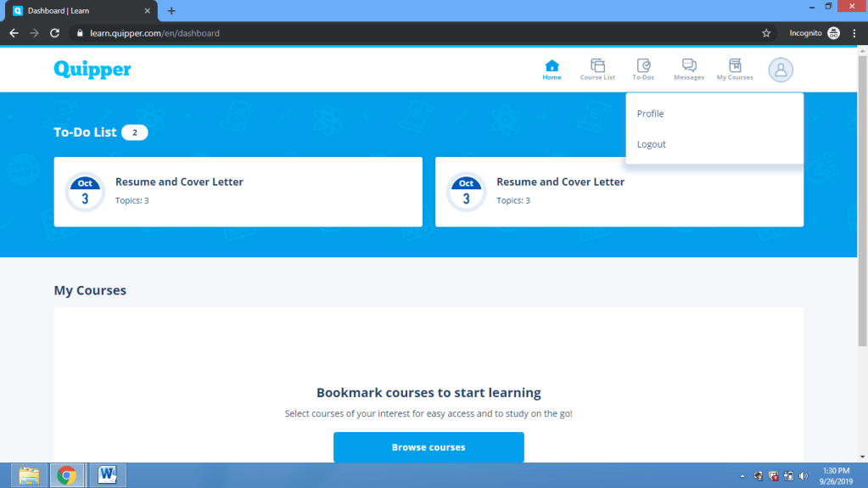Show hidden system tray icons
868x488 pixels.
[742, 476]
